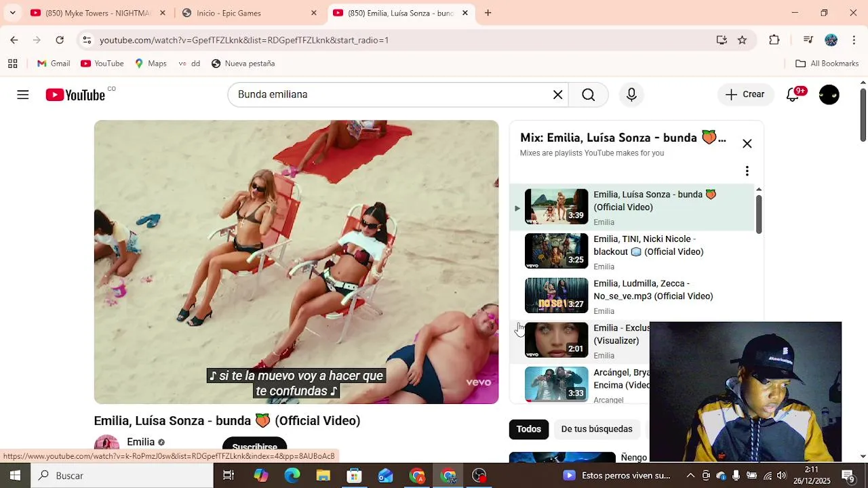Open the Emilia channel avatar
Image resolution: width=868 pixels, height=488 pixels.
[106, 446]
